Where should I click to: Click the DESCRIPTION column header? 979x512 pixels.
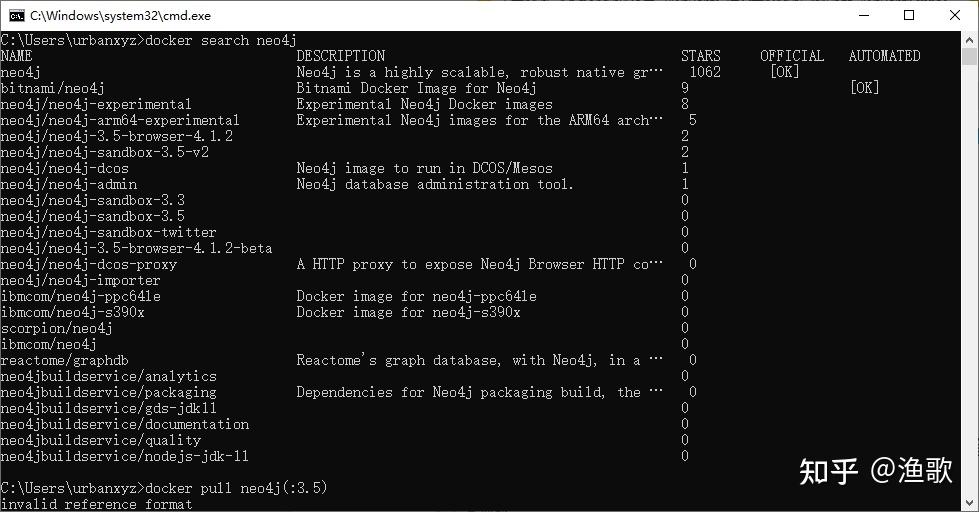click(x=341, y=56)
